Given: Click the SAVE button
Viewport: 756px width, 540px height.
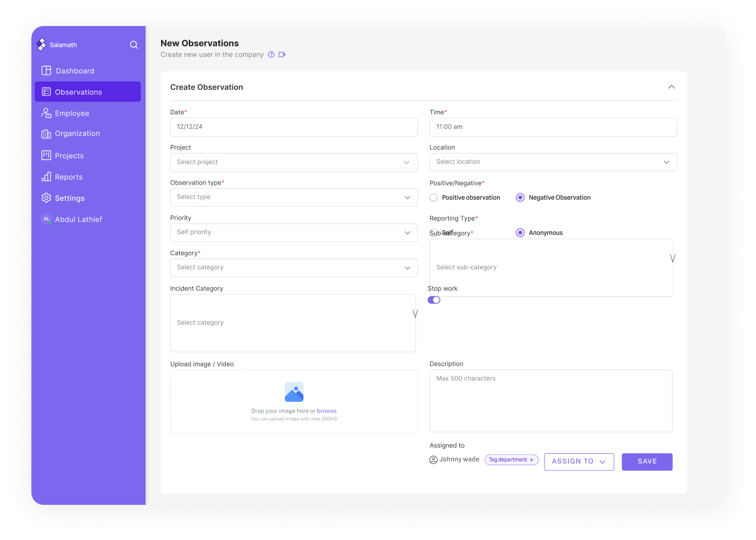Looking at the screenshot, I should coord(647,461).
